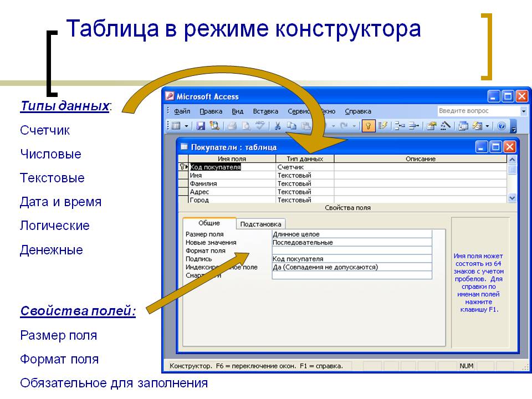532x399 pixels.
Task: Toggle the Primary Key toolbar button
Action: click(x=367, y=126)
